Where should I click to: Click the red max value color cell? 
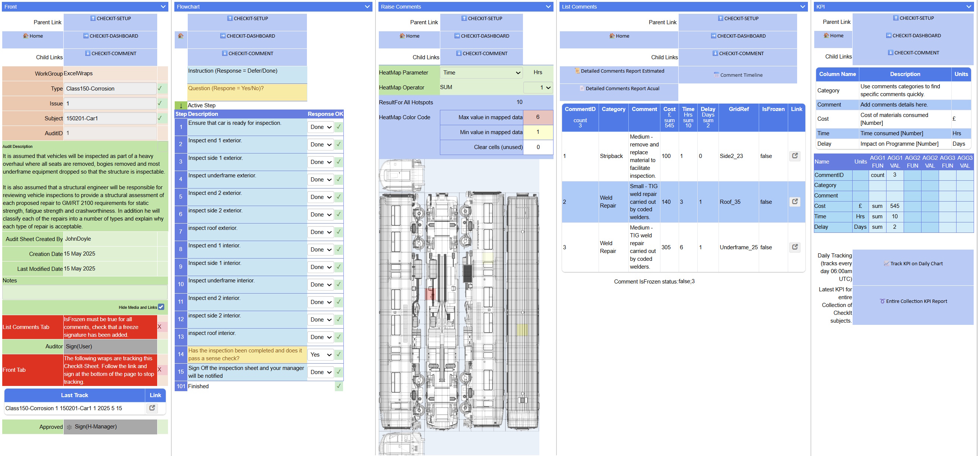[537, 117]
